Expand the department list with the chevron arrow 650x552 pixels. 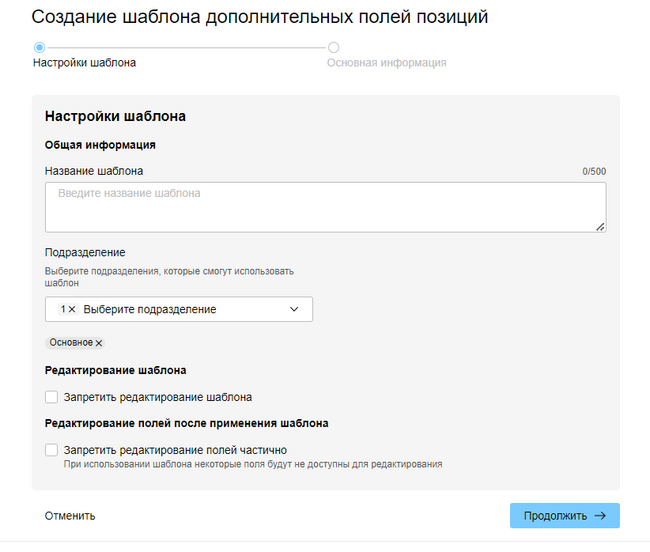click(294, 310)
